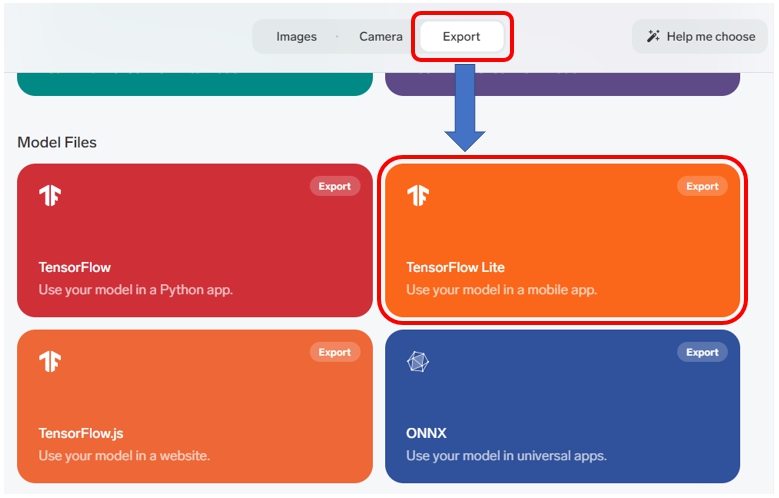Screen dimensions: 779x498
Task: Click the TensorFlow logo on the TensorFlow.js card
Action: pyautogui.click(x=50, y=361)
